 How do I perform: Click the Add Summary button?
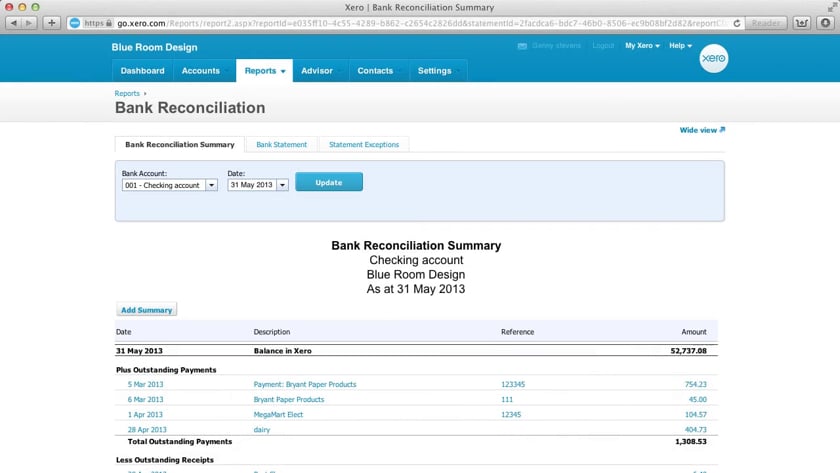click(x=146, y=310)
